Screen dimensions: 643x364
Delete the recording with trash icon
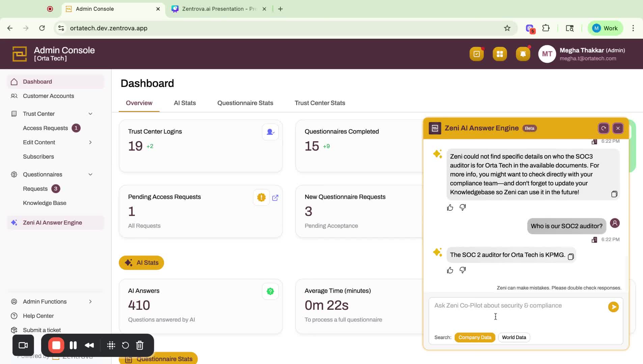140,345
